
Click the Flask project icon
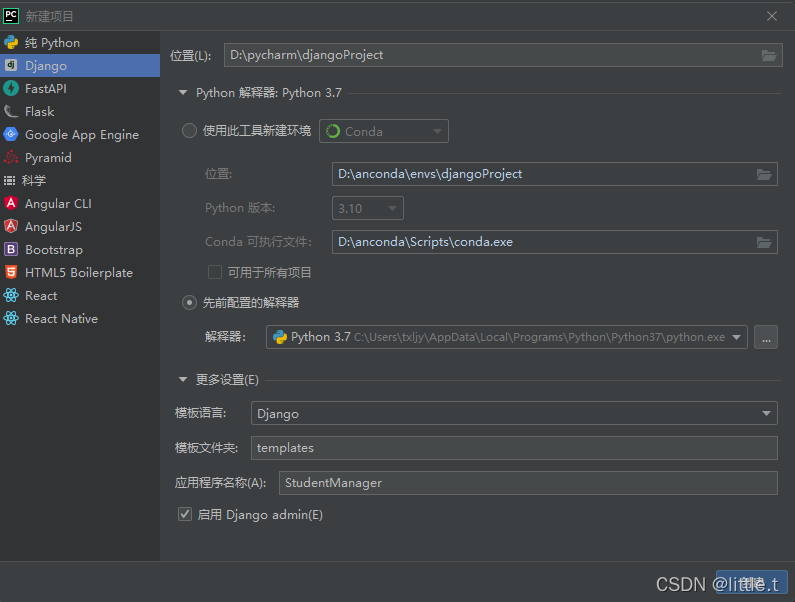11,112
